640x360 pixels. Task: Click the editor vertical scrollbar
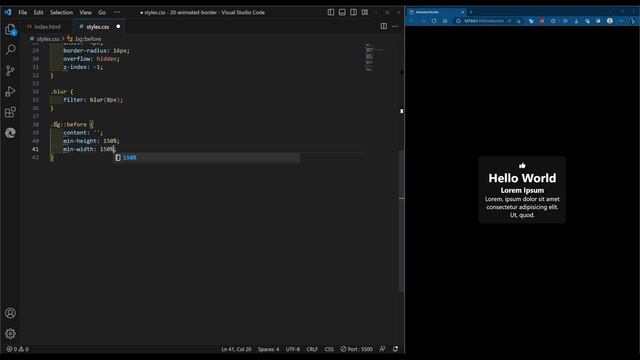coord(402,220)
